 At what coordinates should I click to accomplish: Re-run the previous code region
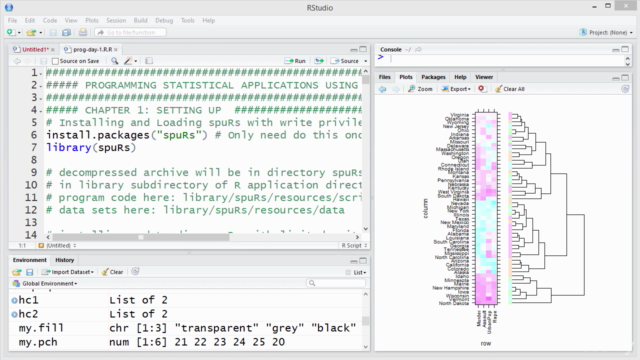point(319,61)
